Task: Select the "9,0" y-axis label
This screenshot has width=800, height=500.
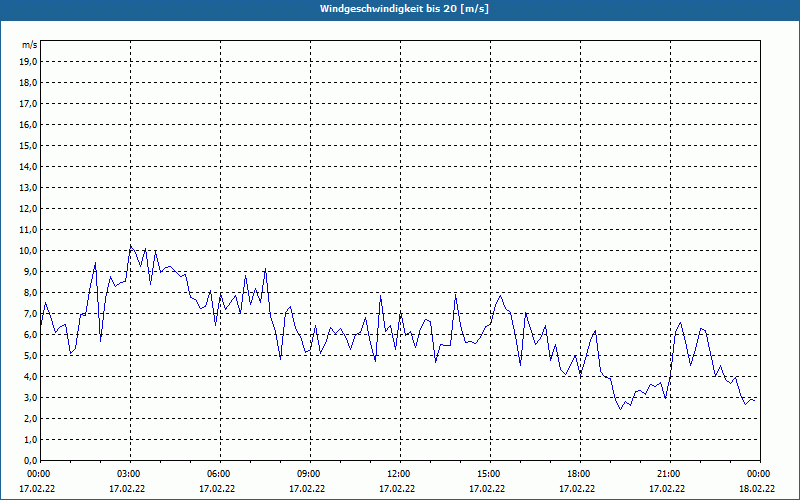Action: [30, 271]
